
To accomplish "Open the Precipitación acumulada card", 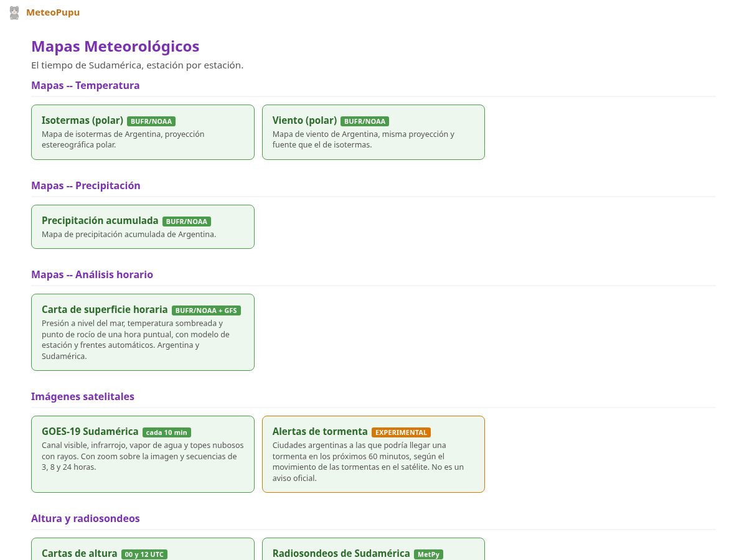I will click(x=143, y=226).
